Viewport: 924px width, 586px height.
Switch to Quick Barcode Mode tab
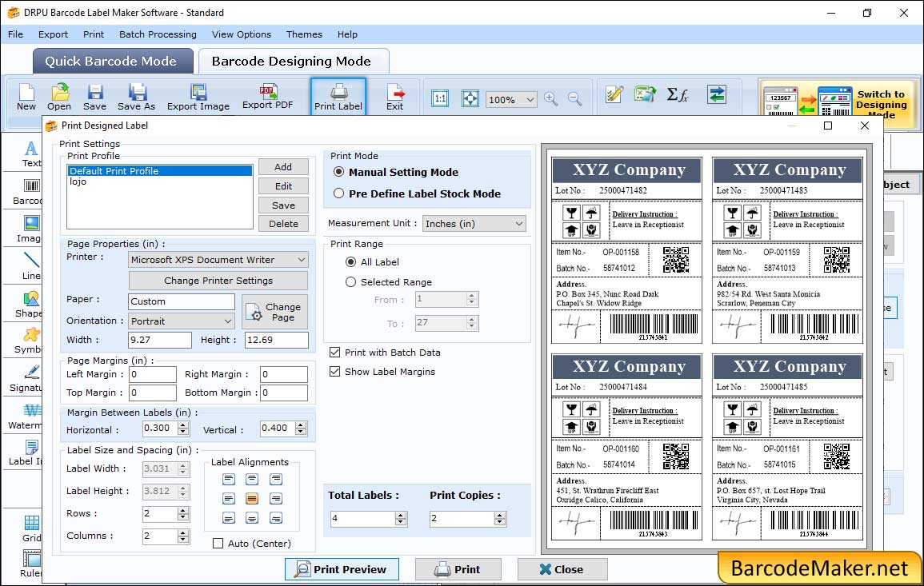click(113, 62)
